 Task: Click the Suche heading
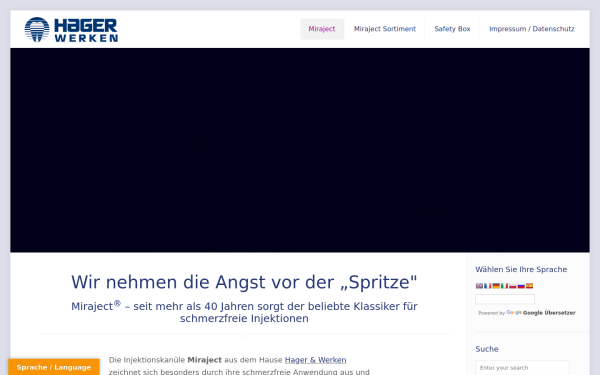pyautogui.click(x=487, y=349)
